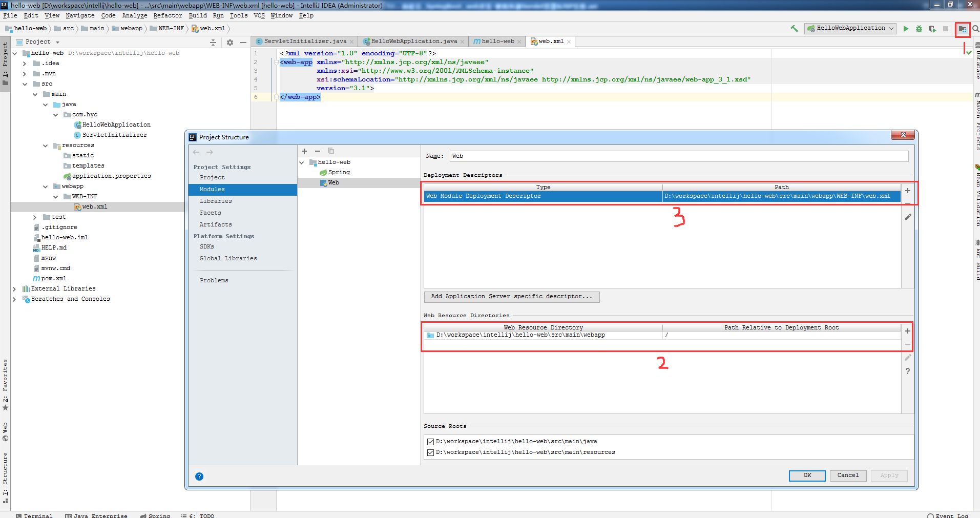Switch to HelloWebApplication.java tab

point(414,42)
